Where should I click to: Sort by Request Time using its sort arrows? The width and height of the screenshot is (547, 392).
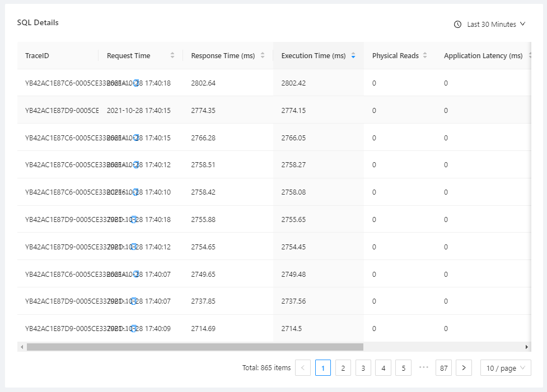172,55
